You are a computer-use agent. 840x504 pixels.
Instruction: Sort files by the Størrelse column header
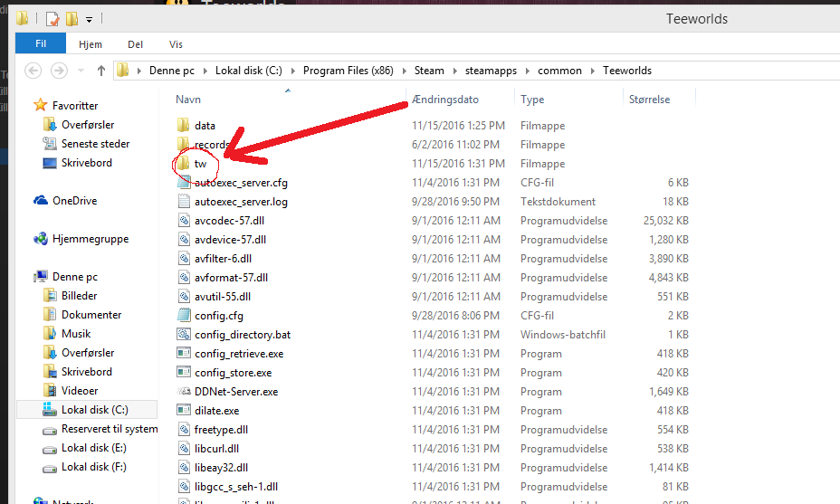pyautogui.click(x=649, y=100)
